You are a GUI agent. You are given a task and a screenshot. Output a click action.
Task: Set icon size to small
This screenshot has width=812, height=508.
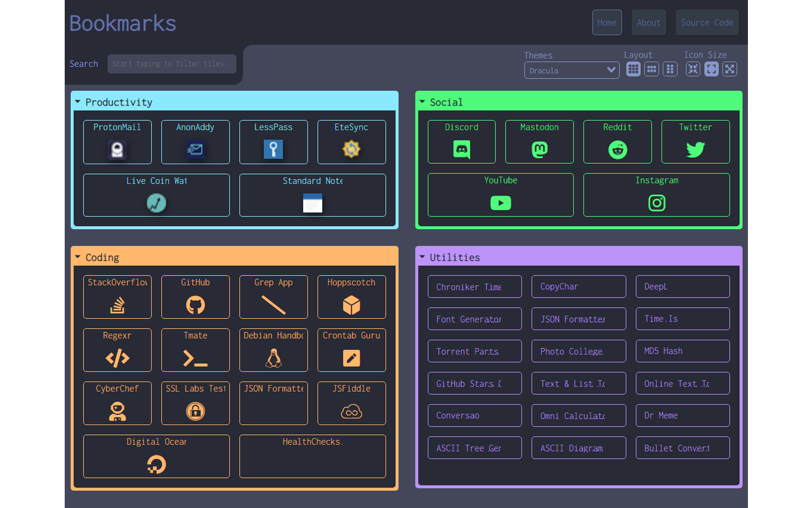click(693, 69)
